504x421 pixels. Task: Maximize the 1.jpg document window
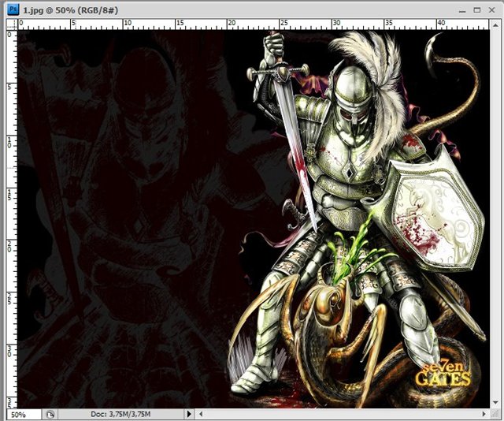click(x=477, y=10)
